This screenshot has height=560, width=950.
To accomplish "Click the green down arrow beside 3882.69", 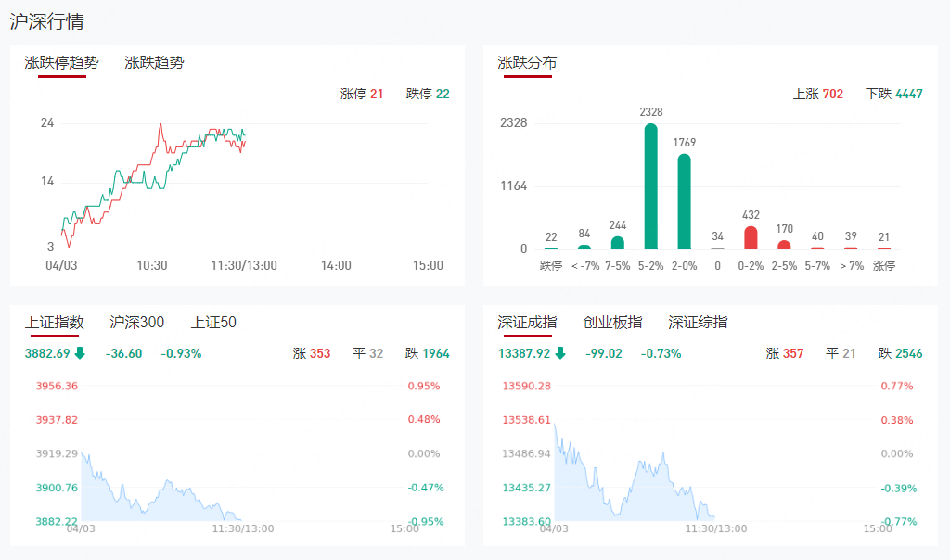I will tap(80, 353).
